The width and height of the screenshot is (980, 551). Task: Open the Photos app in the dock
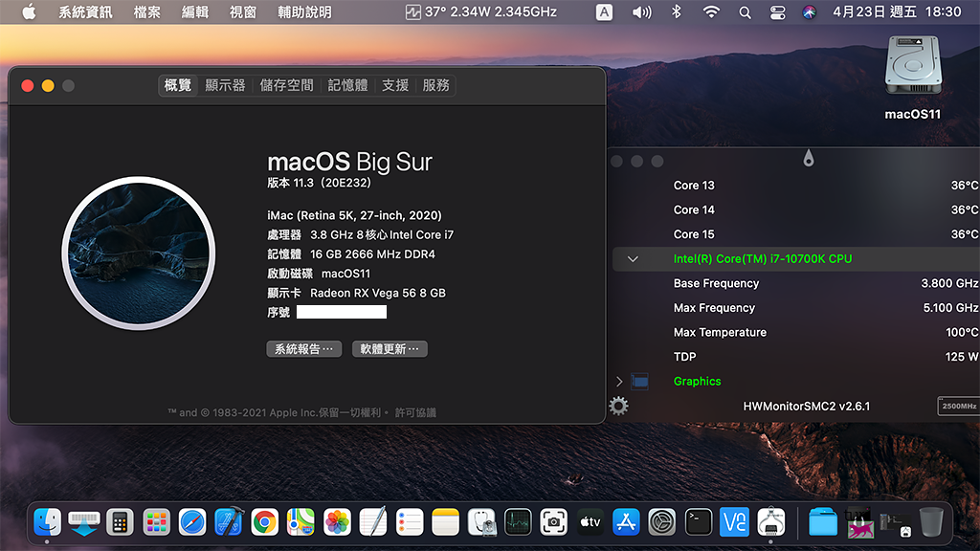click(x=337, y=521)
